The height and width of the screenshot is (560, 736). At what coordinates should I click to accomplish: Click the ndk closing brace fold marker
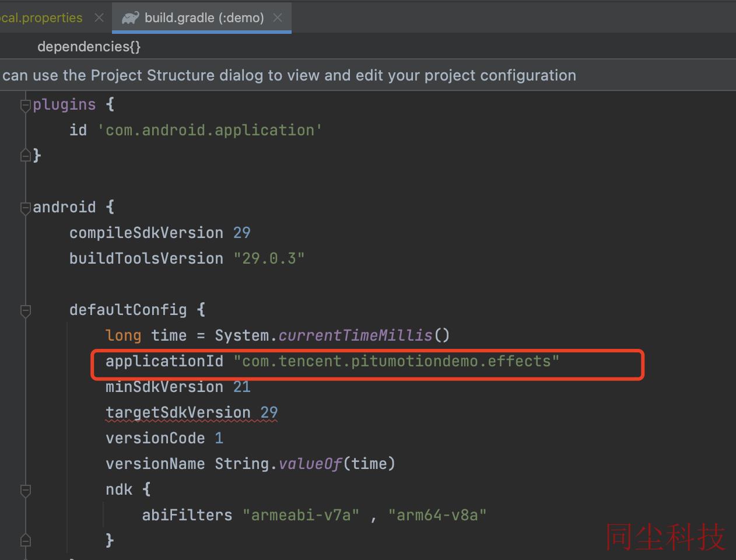pos(25,540)
